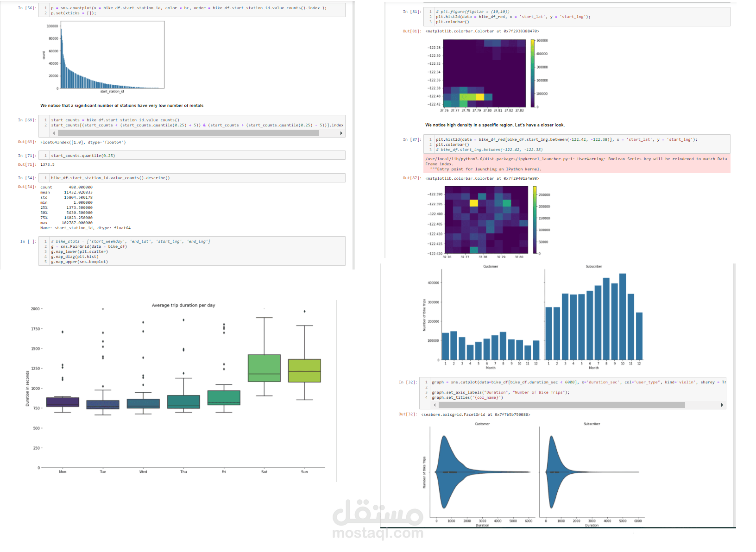Click the mostaql.com watermark link
756x552 pixels.
[378, 534]
